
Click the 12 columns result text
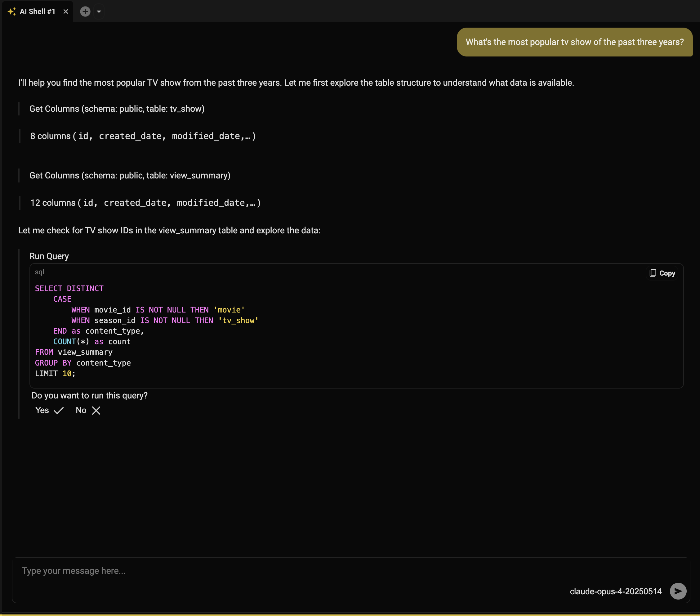145,203
